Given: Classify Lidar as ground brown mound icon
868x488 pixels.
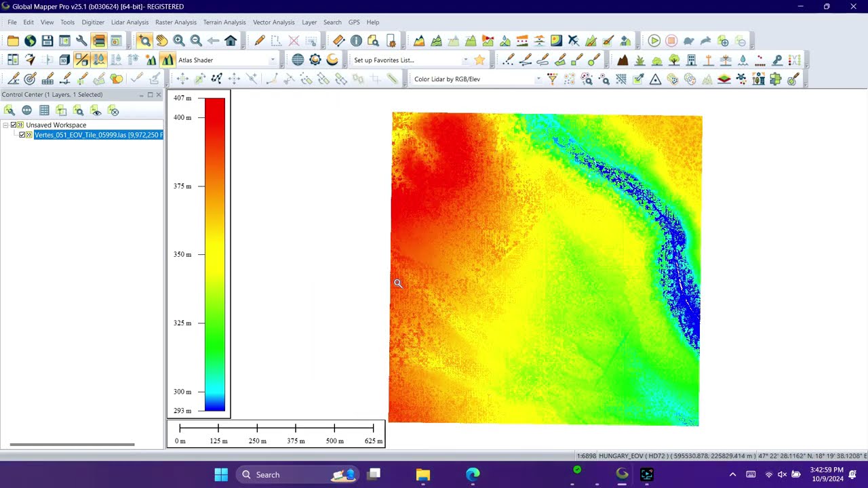Looking at the screenshot, I should [x=623, y=60].
